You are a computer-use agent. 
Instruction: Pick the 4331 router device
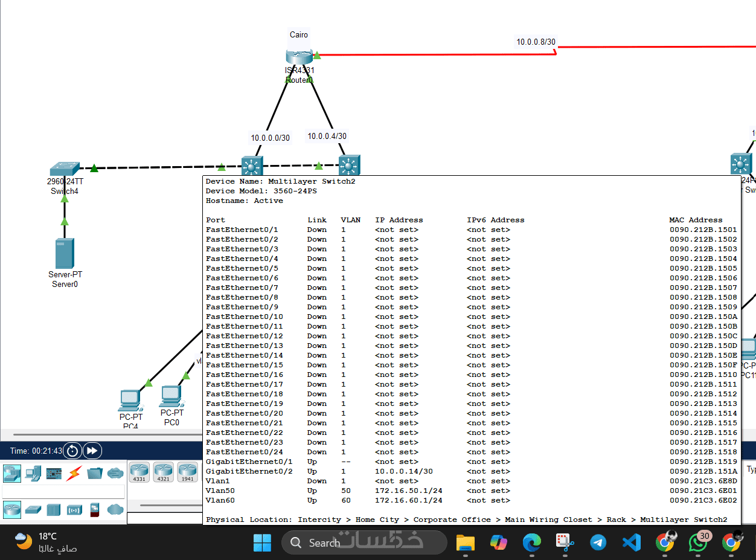(x=139, y=472)
